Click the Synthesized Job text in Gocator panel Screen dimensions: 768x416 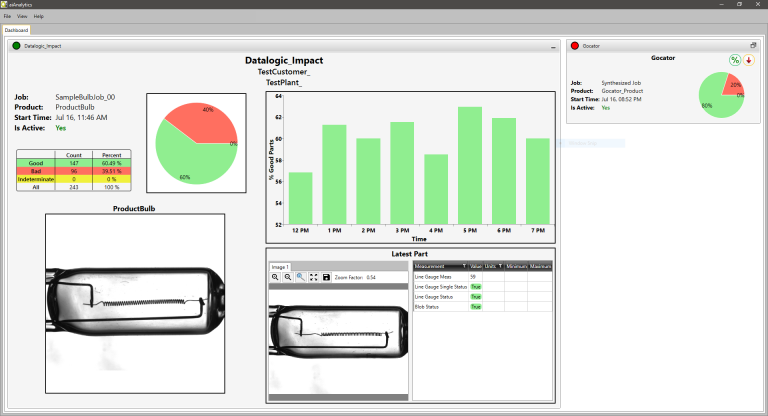click(621, 83)
